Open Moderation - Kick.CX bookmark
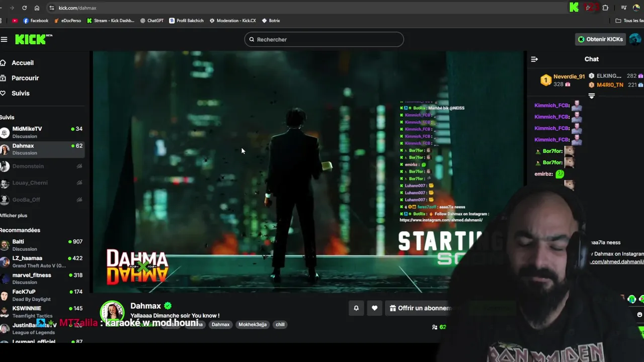Image resolution: width=644 pixels, height=362 pixels. (233, 21)
